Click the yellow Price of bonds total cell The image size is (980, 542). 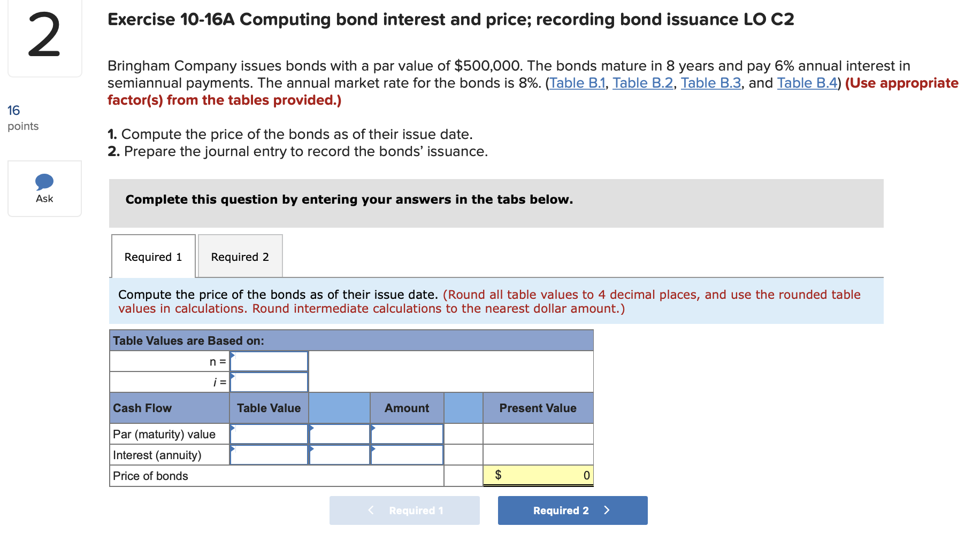(x=538, y=475)
